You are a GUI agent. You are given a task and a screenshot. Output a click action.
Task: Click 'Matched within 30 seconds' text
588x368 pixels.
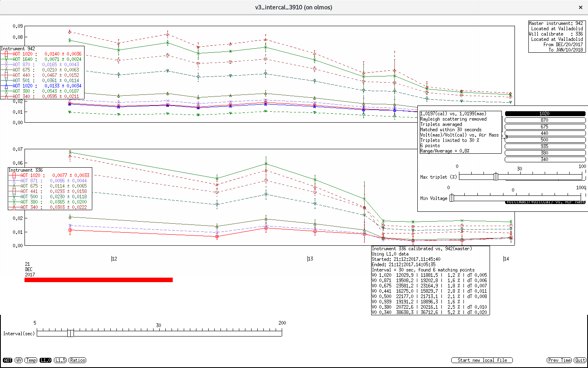click(451, 130)
